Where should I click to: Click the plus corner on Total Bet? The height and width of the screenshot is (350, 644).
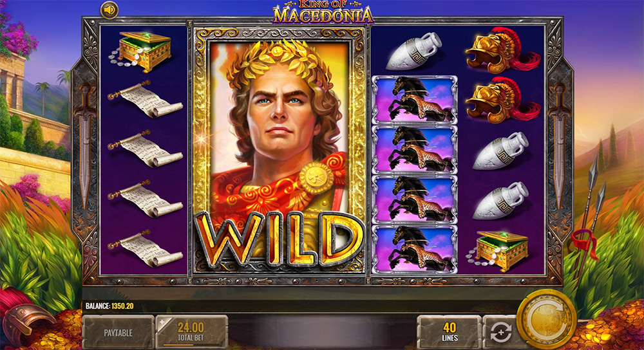click(162, 322)
